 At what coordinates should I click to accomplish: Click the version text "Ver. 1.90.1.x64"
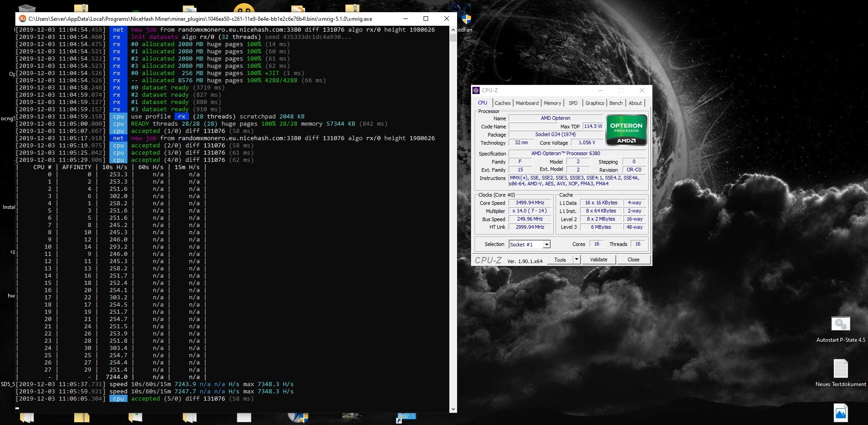click(x=525, y=261)
